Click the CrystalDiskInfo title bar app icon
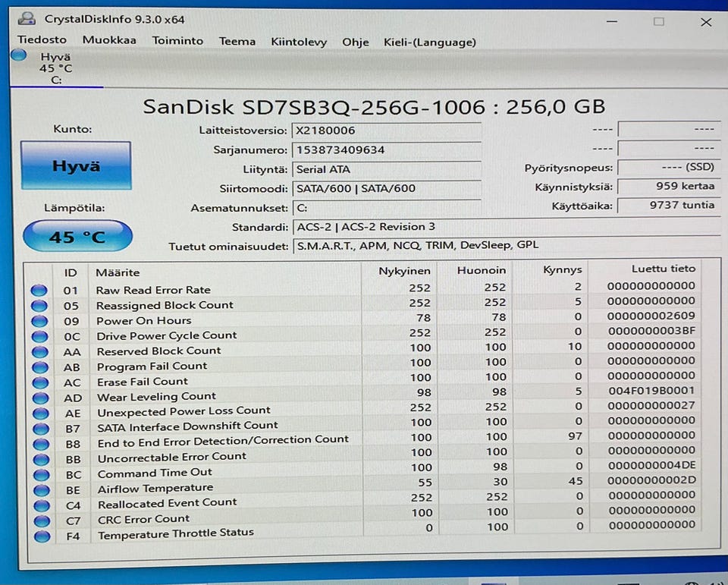Screen dimensions: 728x585 [x=27, y=18]
